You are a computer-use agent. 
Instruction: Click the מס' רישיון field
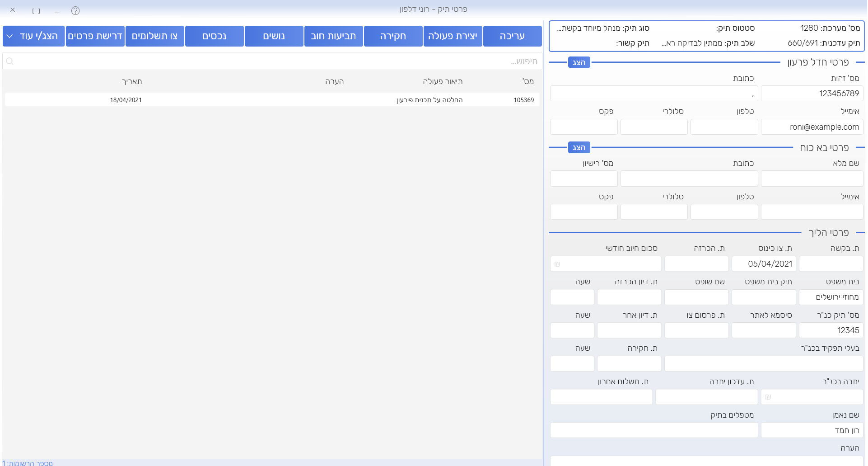[583, 179]
